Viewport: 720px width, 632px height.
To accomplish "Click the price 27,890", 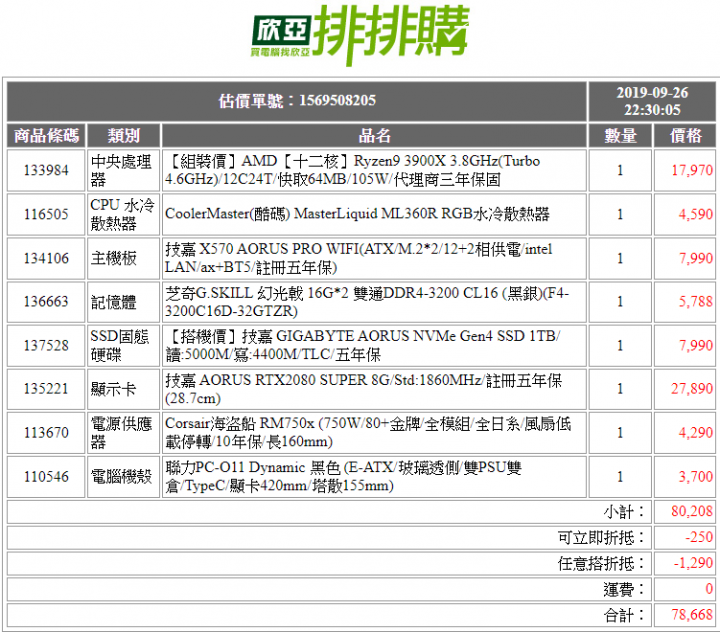I will coord(692,389).
